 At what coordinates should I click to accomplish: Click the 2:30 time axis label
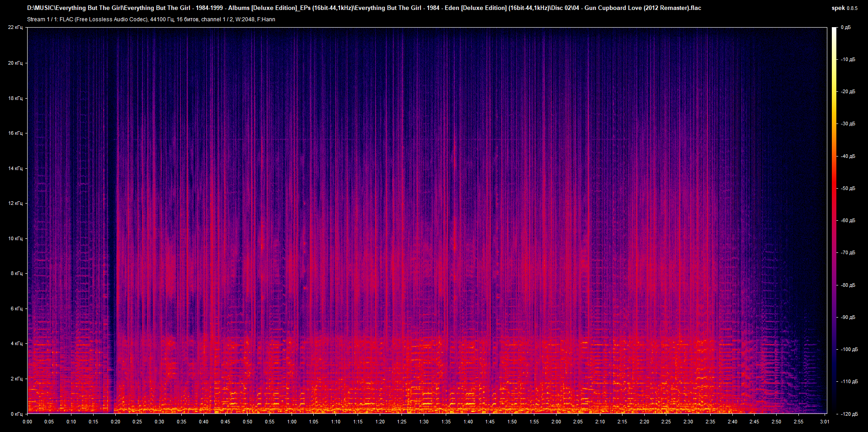[x=689, y=422]
